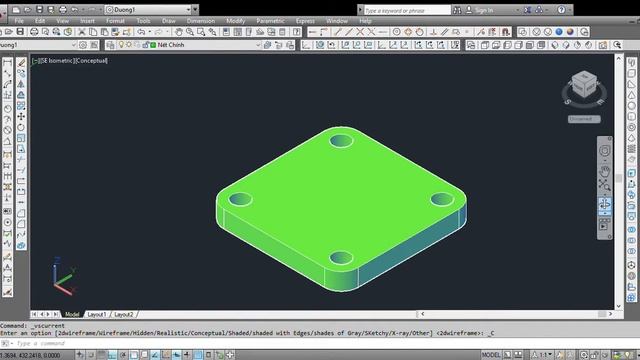640x360 pixels.
Task: Click the Undo arrow in Standard toolbar
Action: click(141, 32)
